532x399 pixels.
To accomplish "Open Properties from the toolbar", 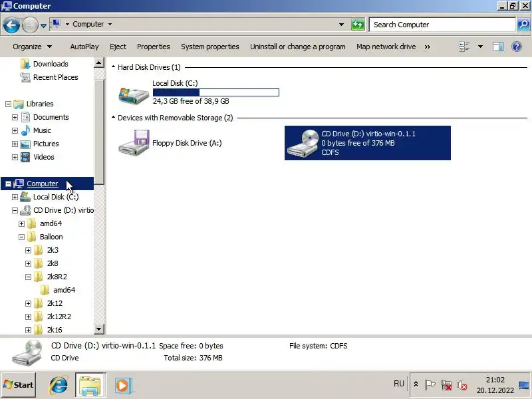I will coord(154,47).
